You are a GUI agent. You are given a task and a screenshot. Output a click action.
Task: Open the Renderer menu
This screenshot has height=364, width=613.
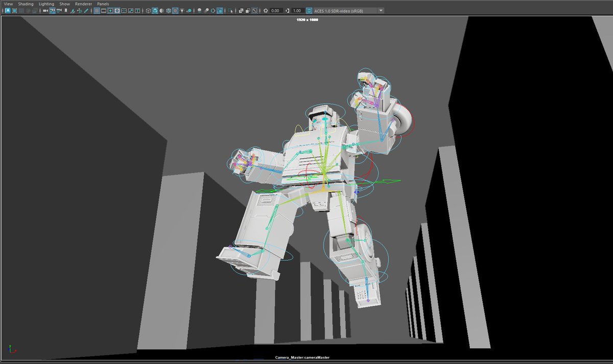[83, 4]
